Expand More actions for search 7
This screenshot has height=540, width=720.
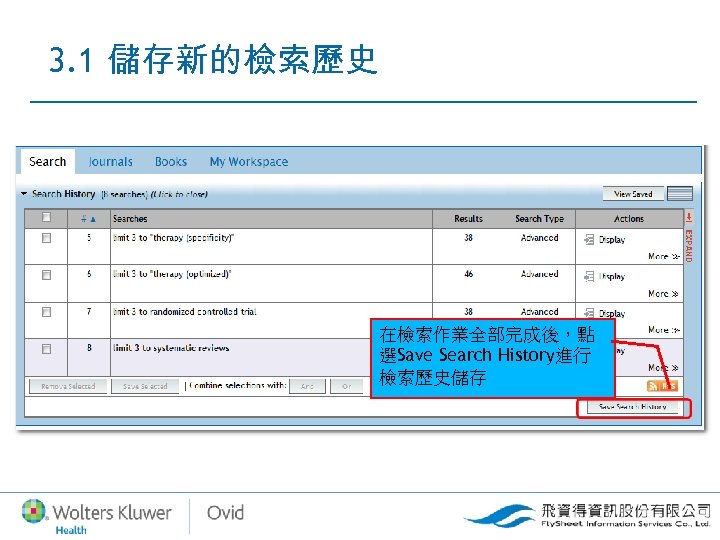pos(664,330)
